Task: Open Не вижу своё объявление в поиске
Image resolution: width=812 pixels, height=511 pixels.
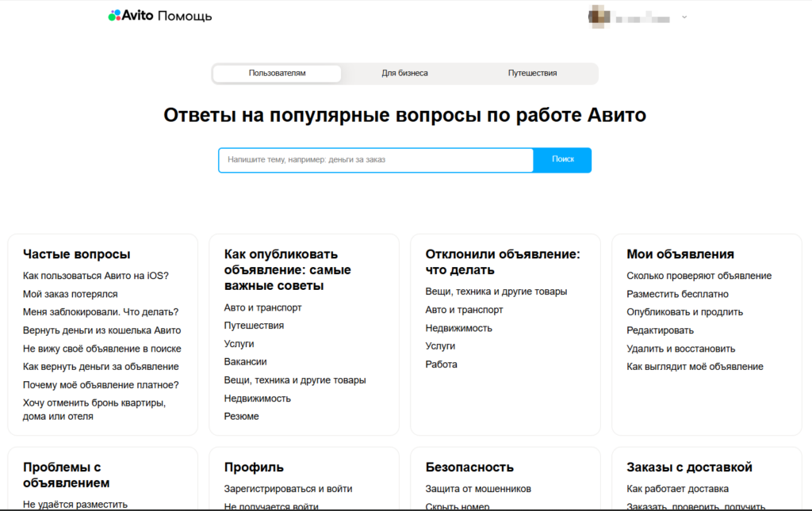Action: click(102, 349)
